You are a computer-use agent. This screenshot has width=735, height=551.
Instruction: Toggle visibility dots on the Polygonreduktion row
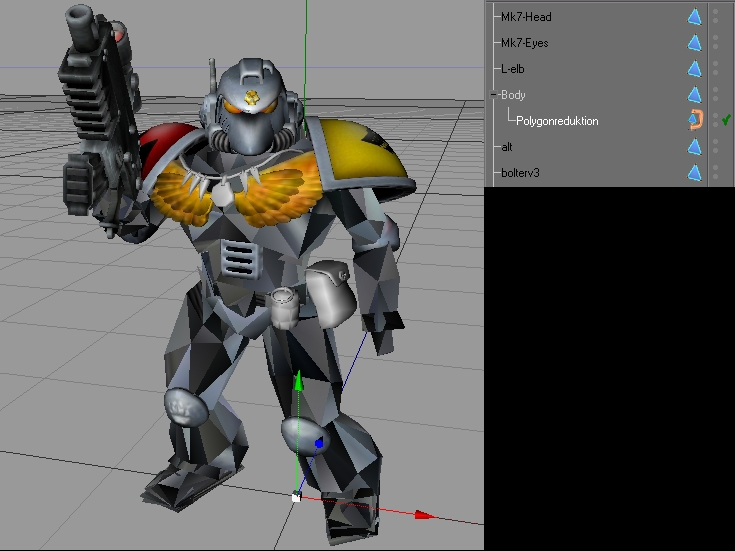click(715, 120)
